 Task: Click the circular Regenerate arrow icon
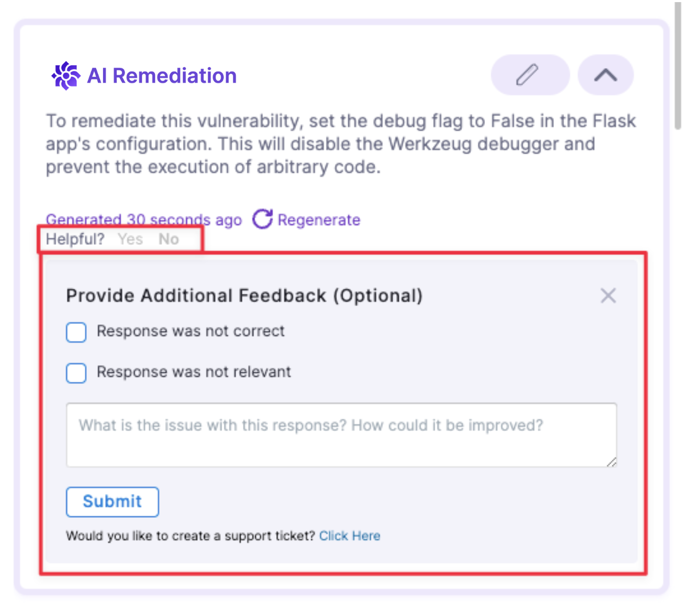tap(263, 219)
